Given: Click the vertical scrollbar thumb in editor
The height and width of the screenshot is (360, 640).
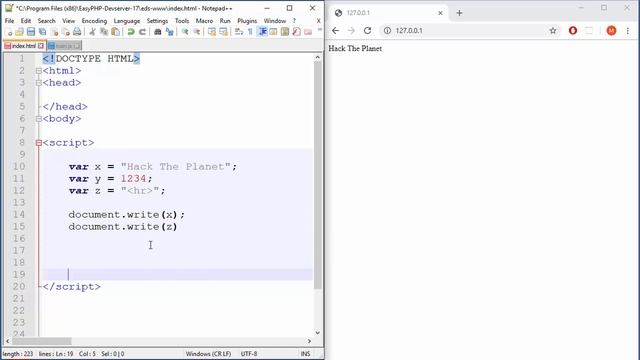Looking at the screenshot, I should (318, 176).
